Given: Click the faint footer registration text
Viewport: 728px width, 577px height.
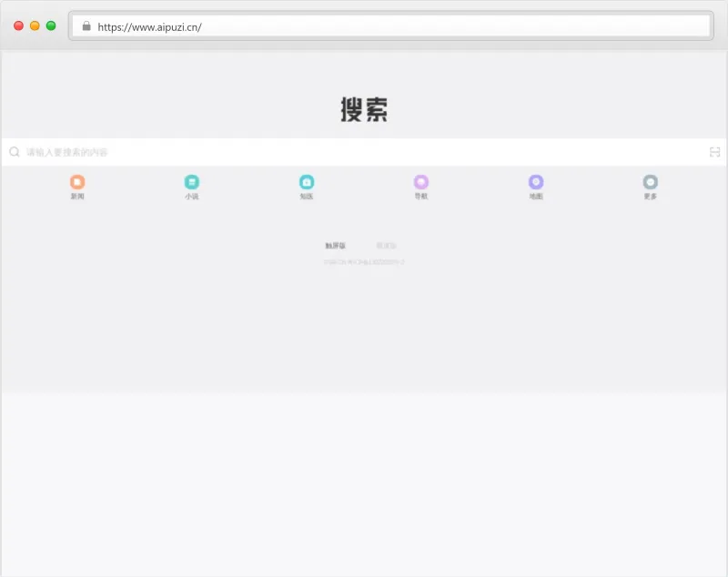Looking at the screenshot, I should [x=364, y=262].
